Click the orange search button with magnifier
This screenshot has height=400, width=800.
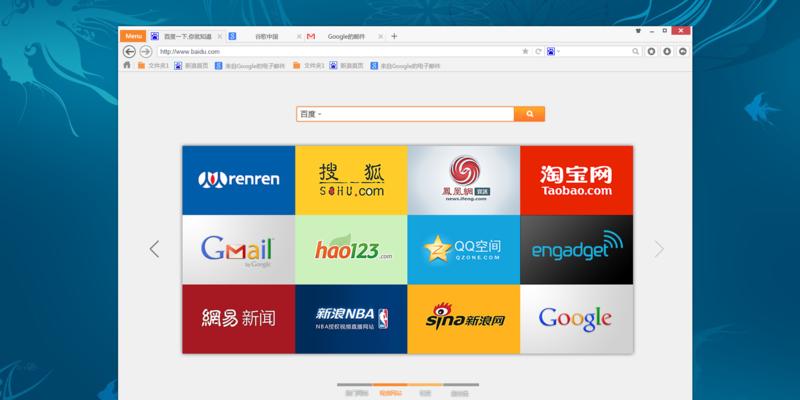click(530, 114)
